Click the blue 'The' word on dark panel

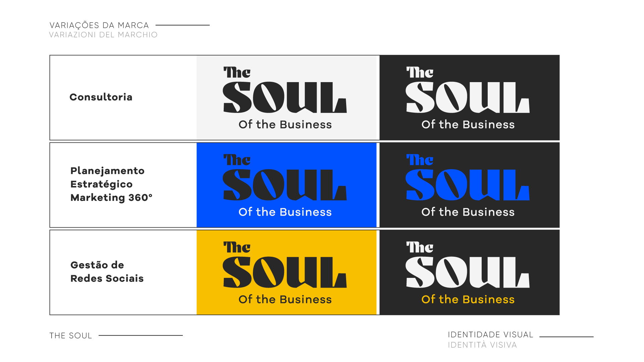pos(420,160)
